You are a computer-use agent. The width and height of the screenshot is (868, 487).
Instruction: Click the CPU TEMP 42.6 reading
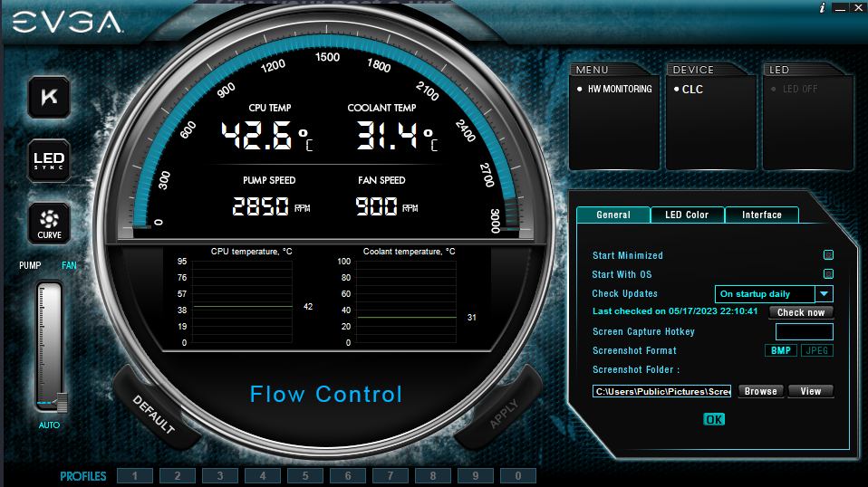pos(266,136)
